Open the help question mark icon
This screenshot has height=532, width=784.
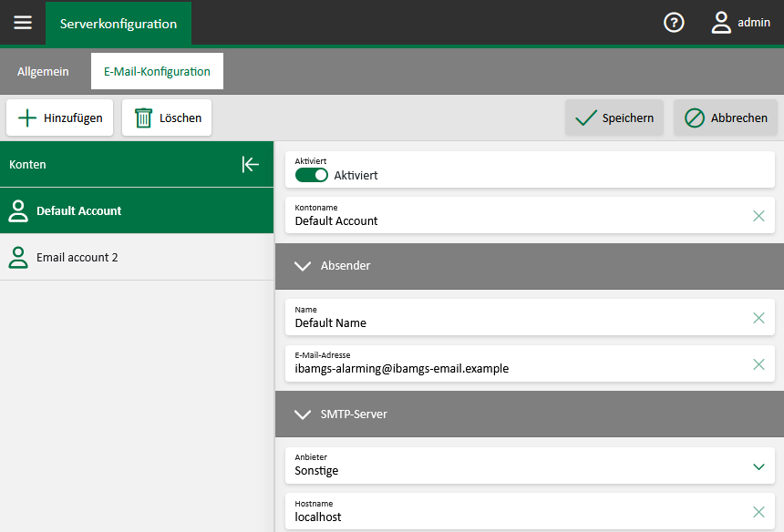(674, 23)
